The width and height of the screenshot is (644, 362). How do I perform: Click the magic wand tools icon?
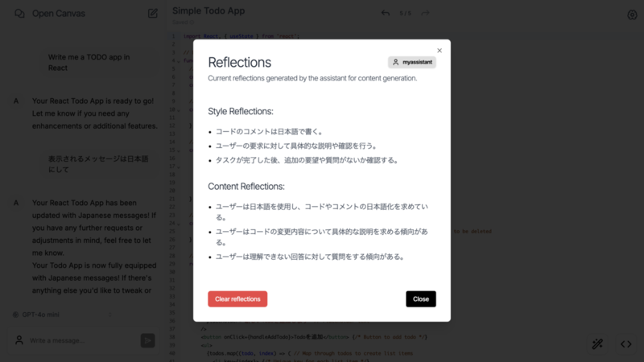click(x=597, y=344)
